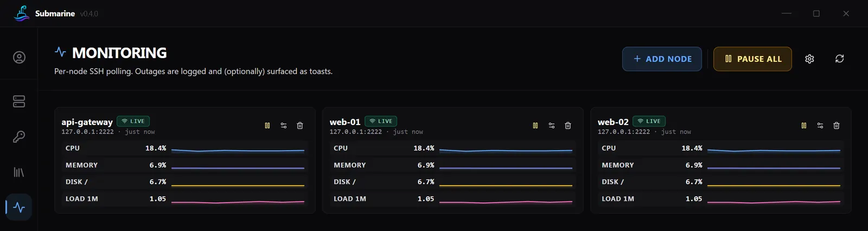This screenshot has height=231, width=868.
Task: Click the LOAD 1M sparkline in web-02 card
Action: (x=774, y=202)
